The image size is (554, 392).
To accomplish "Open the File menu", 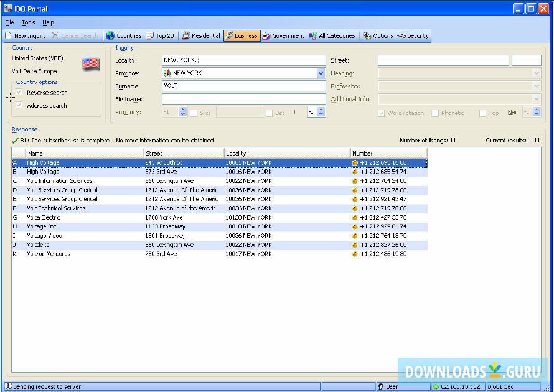I will [9, 22].
